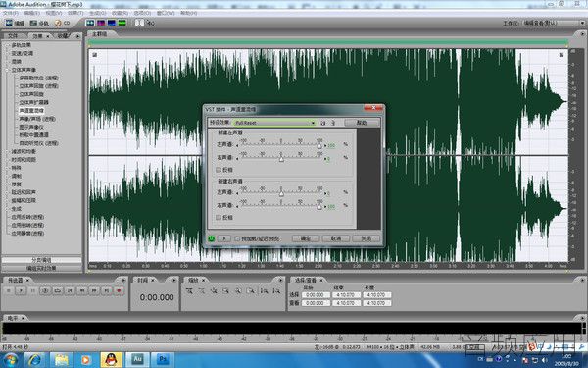This screenshot has height=368, width=588.
Task: Open the 传送器 panel options arrow
Action: [x=123, y=280]
